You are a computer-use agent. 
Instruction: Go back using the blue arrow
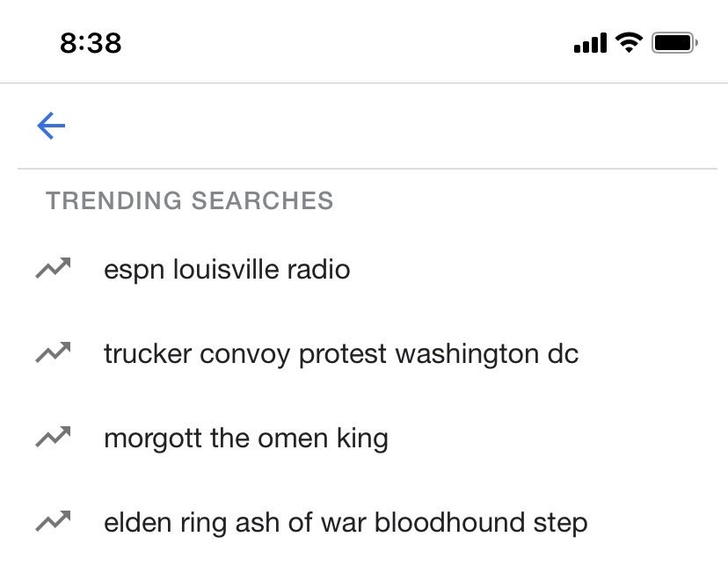(x=51, y=126)
